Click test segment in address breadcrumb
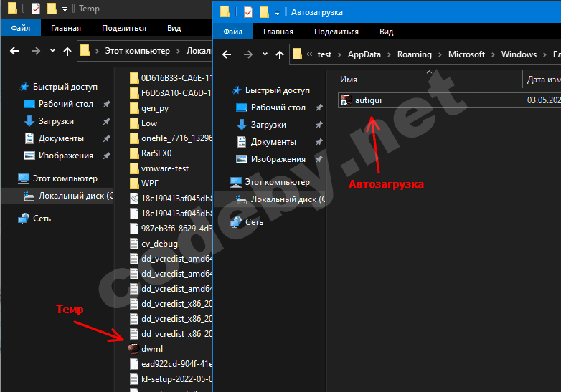This screenshot has width=561, height=392. pyautogui.click(x=324, y=54)
